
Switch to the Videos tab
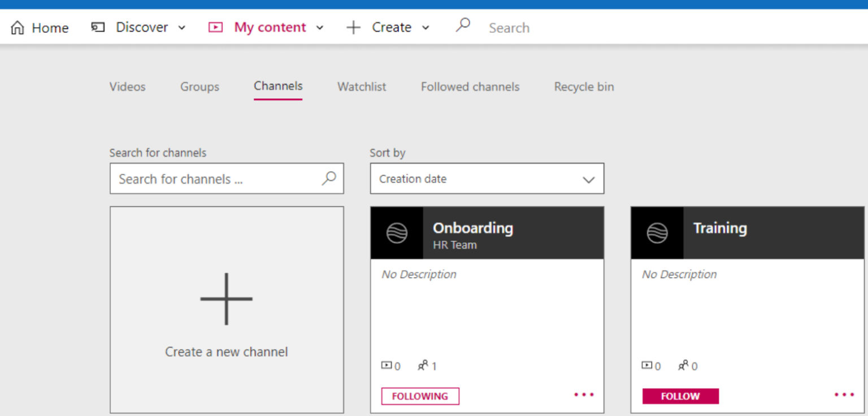tap(127, 86)
